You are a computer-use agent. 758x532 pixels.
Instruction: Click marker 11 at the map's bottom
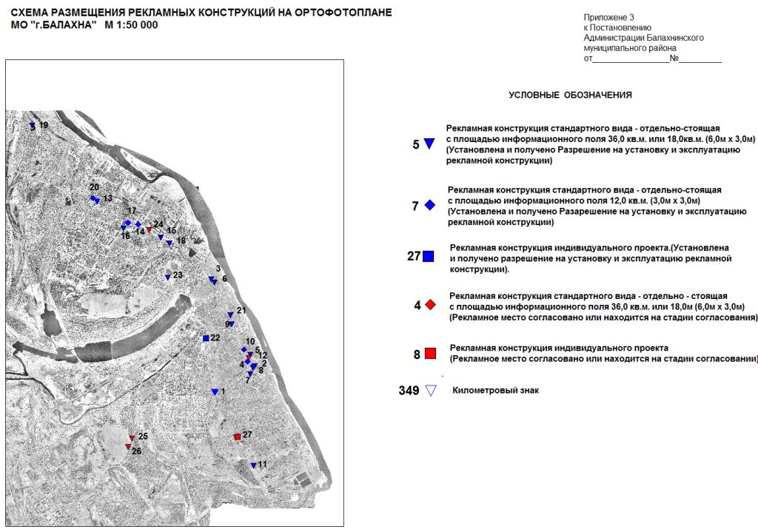[253, 465]
